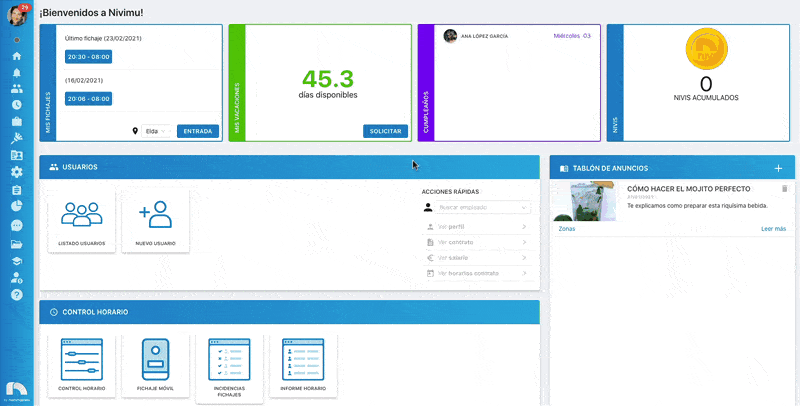Click the MIS VACACIONES vertical label
Screen dimensions: 800x406
click(x=237, y=109)
